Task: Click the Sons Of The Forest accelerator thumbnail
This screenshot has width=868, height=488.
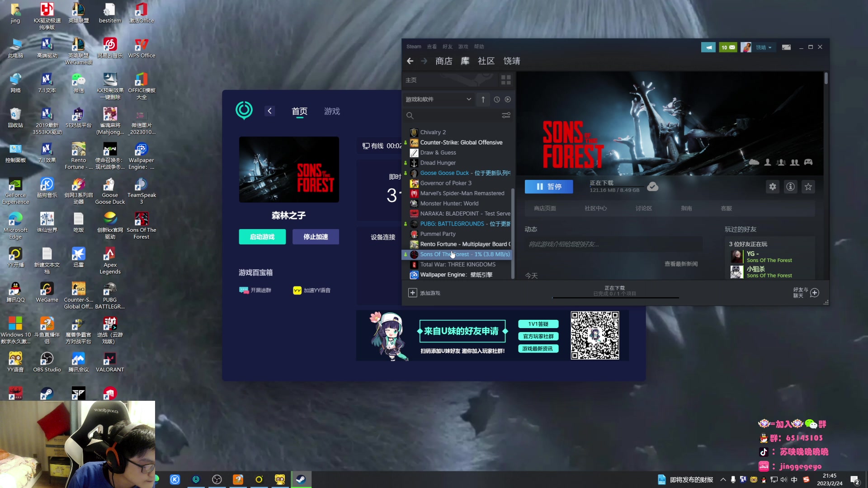Action: pyautogui.click(x=289, y=169)
